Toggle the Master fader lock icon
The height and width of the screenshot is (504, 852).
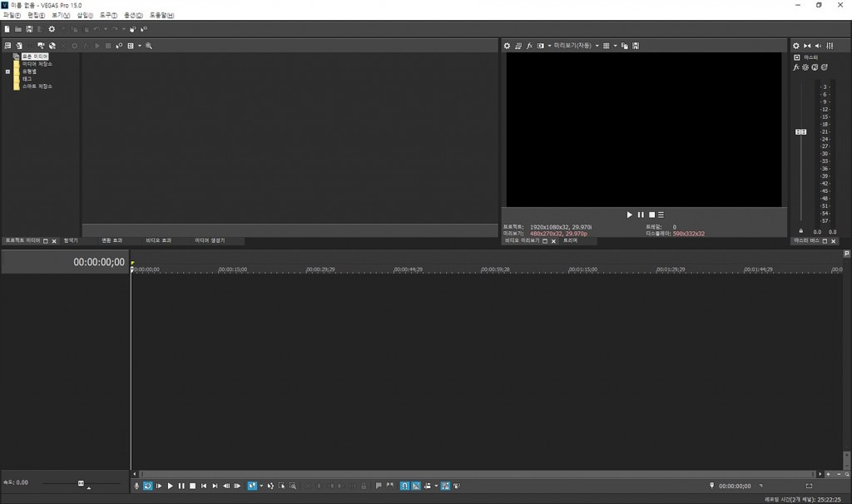tap(800, 231)
